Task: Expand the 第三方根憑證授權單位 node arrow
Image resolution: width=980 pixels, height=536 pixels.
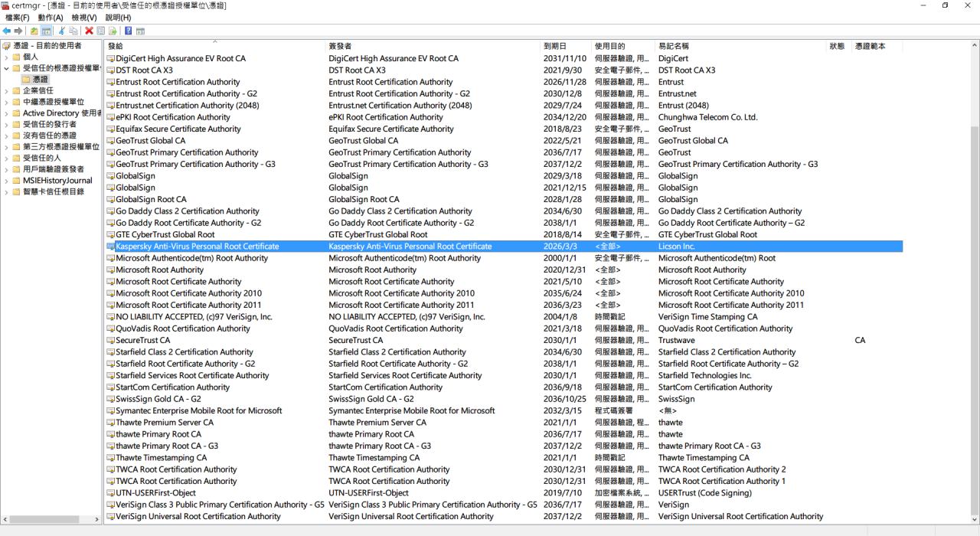Action: [6, 147]
